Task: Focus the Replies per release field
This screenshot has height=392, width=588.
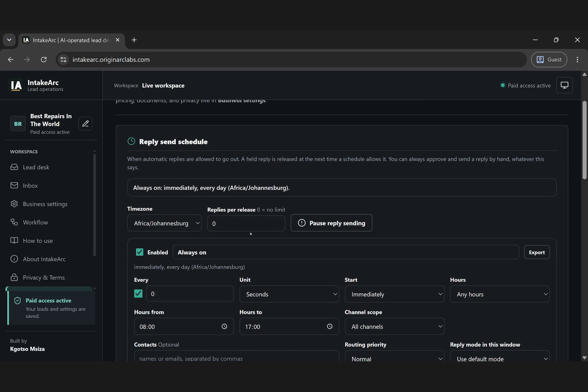Action: (x=246, y=224)
